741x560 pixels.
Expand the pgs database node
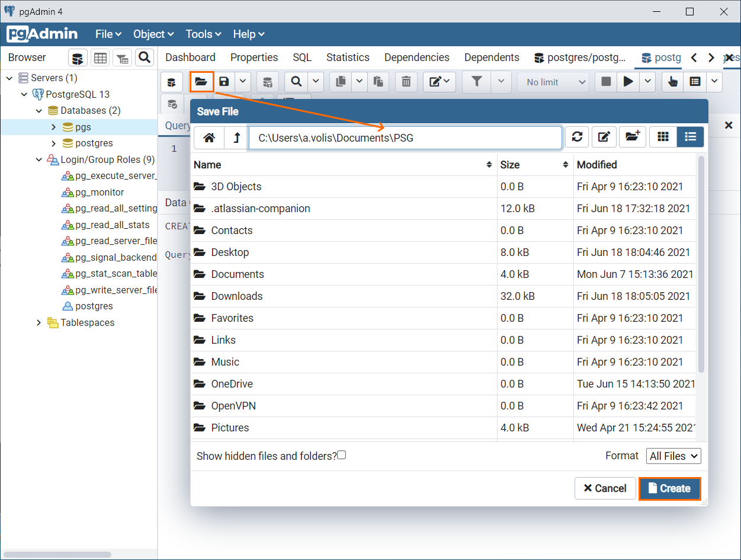coord(53,127)
